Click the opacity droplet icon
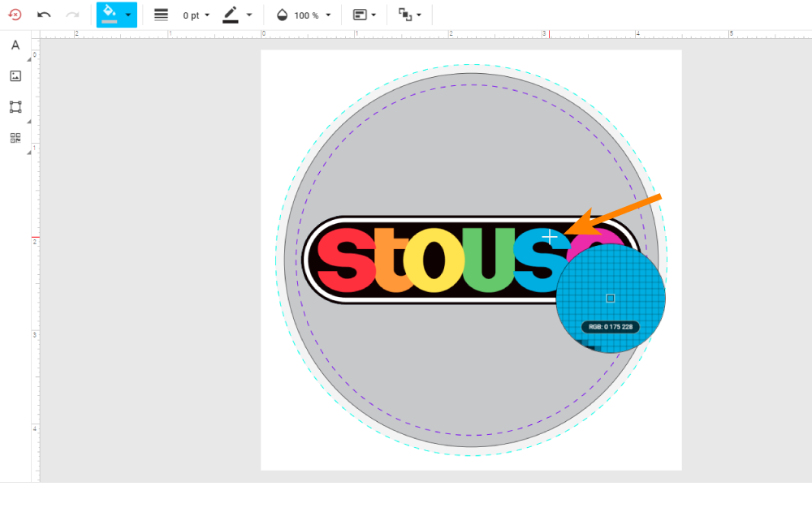Screen dimensions: 812x512 pyautogui.click(x=283, y=15)
